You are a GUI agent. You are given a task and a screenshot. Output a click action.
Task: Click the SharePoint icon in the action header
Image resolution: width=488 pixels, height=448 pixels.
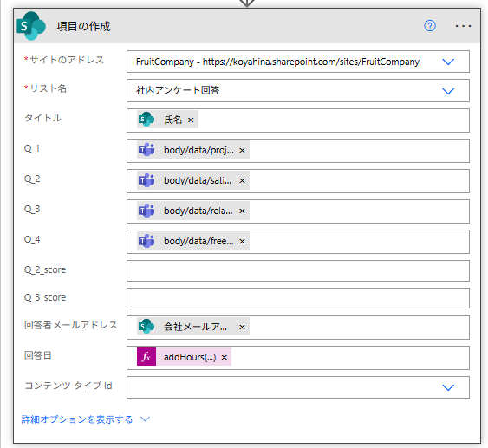pyautogui.click(x=31, y=26)
